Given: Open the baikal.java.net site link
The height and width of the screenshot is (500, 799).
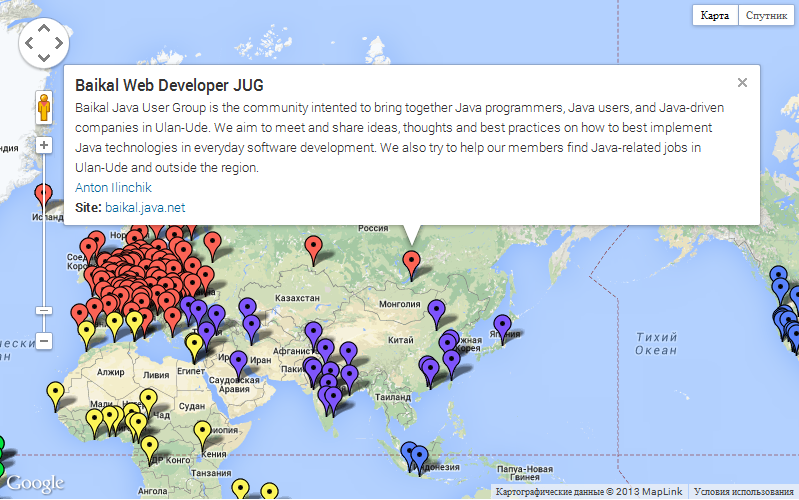Looking at the screenshot, I should (x=145, y=207).
